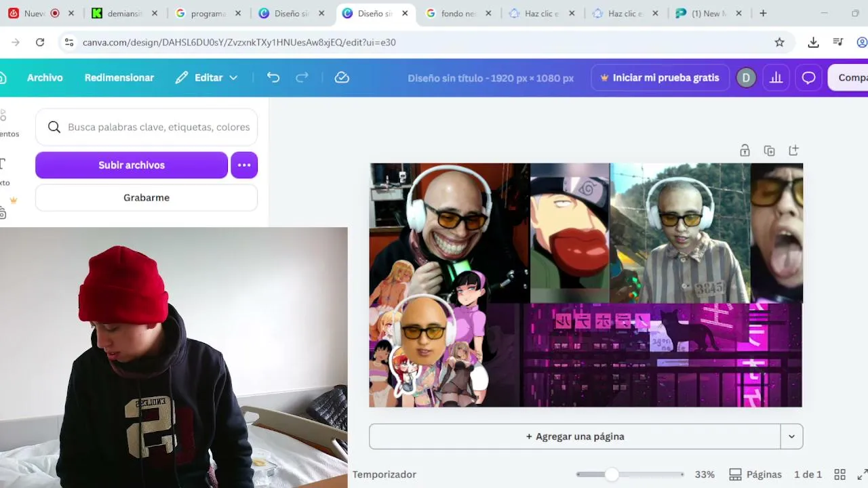The height and width of the screenshot is (488, 868).
Task: Open the Insights chart icon
Action: pyautogui.click(x=776, y=78)
